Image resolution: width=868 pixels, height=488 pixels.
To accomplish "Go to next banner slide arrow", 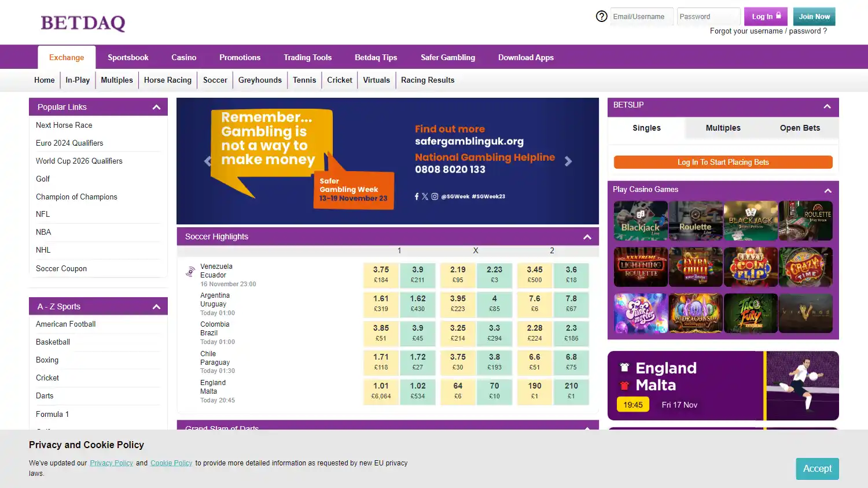I will point(568,161).
